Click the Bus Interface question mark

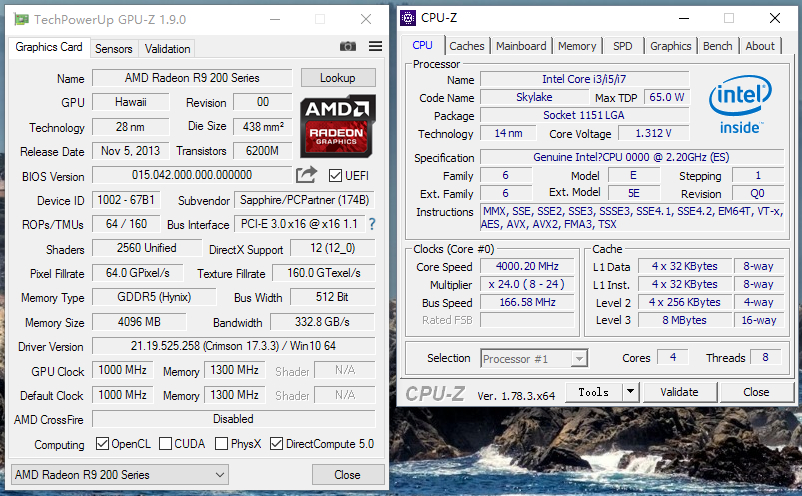[x=372, y=224]
